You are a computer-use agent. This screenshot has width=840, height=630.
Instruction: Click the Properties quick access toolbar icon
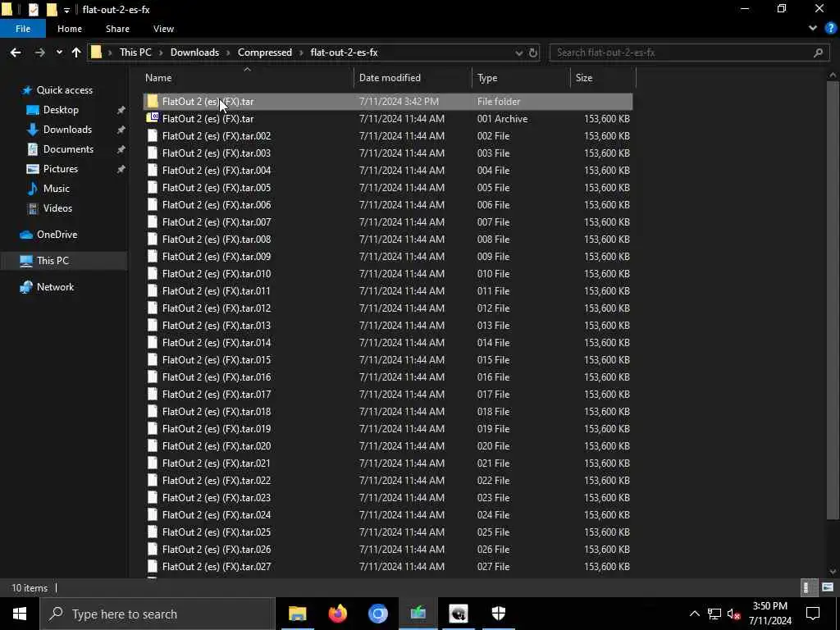click(33, 9)
